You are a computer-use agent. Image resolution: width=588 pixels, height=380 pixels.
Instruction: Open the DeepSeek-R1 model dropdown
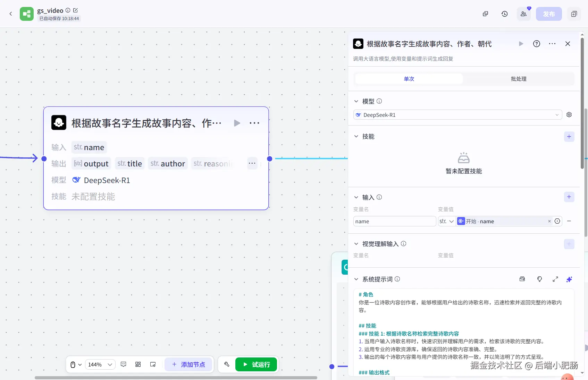pos(457,115)
